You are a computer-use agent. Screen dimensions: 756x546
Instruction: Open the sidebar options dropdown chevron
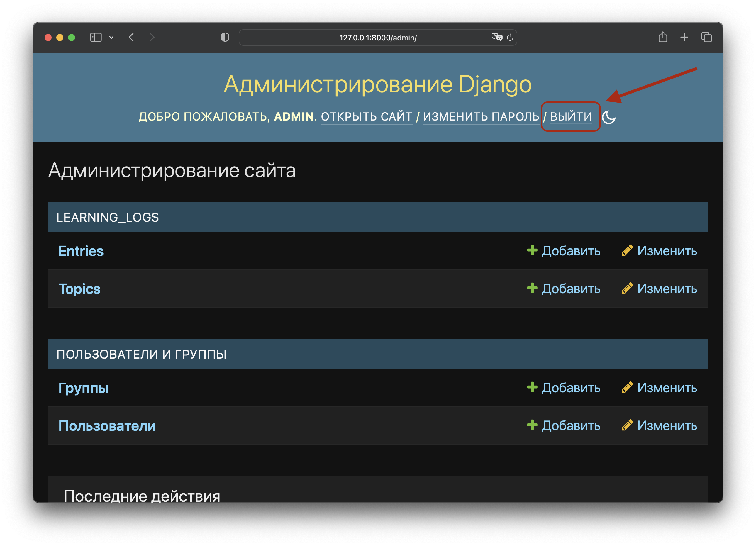point(111,38)
